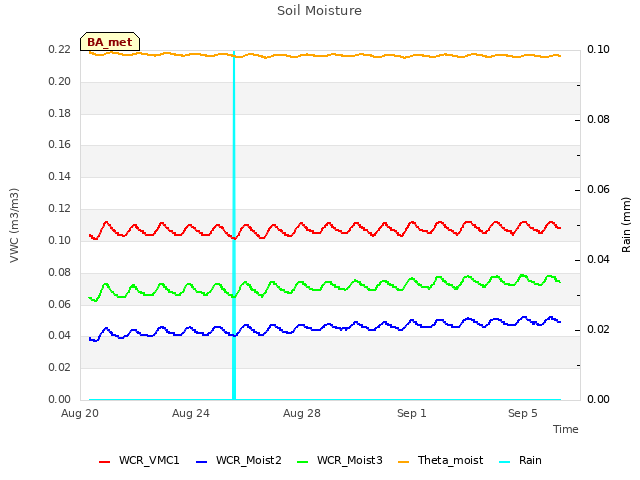Click the red WCR_VMC1 legend color marker
This screenshot has width=640, height=480.
104,462
